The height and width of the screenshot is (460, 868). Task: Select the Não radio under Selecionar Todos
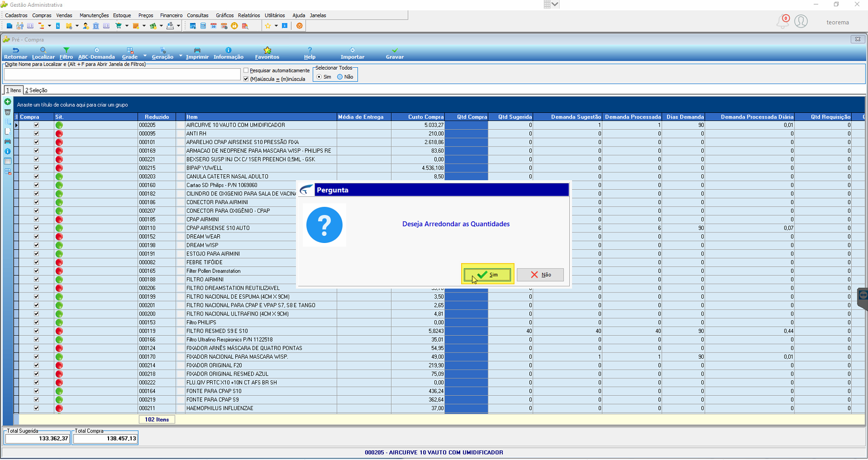[x=340, y=77]
